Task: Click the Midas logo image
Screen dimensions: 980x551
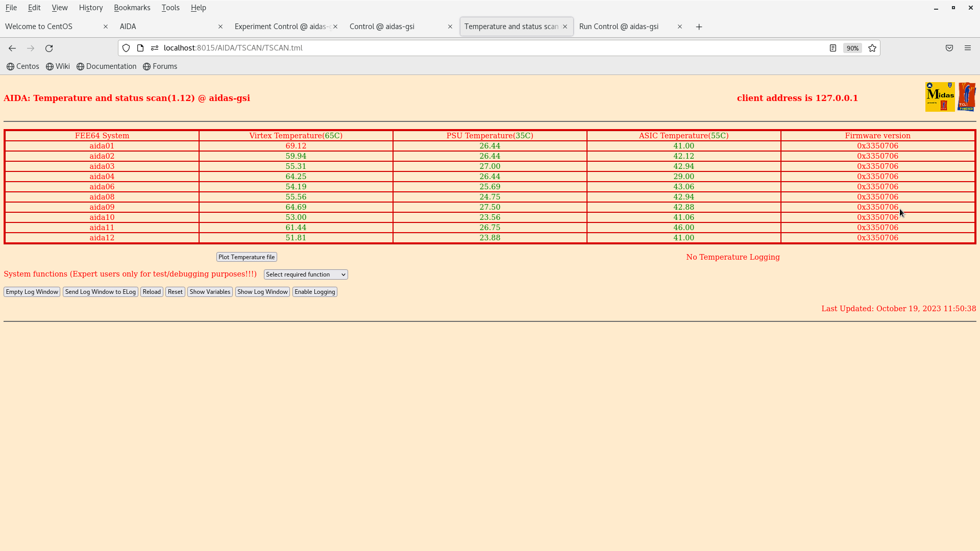Action: click(940, 96)
